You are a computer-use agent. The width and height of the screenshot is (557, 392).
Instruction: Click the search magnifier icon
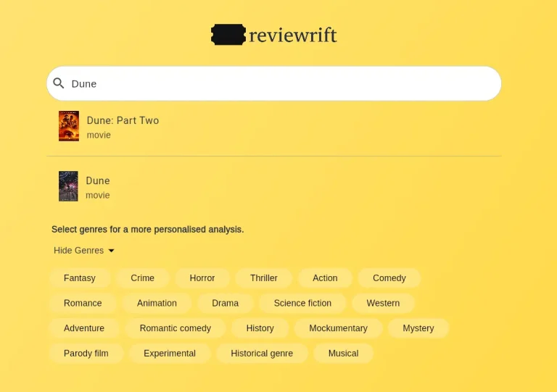(59, 83)
